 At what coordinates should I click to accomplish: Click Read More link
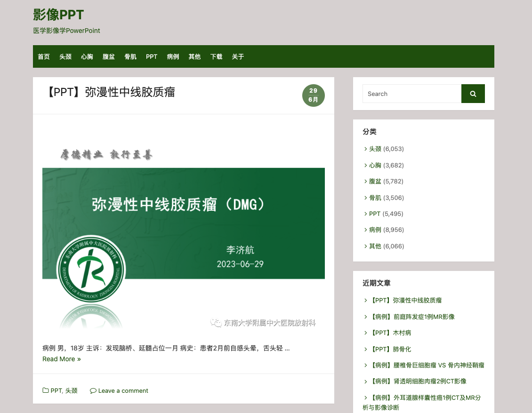click(x=61, y=359)
